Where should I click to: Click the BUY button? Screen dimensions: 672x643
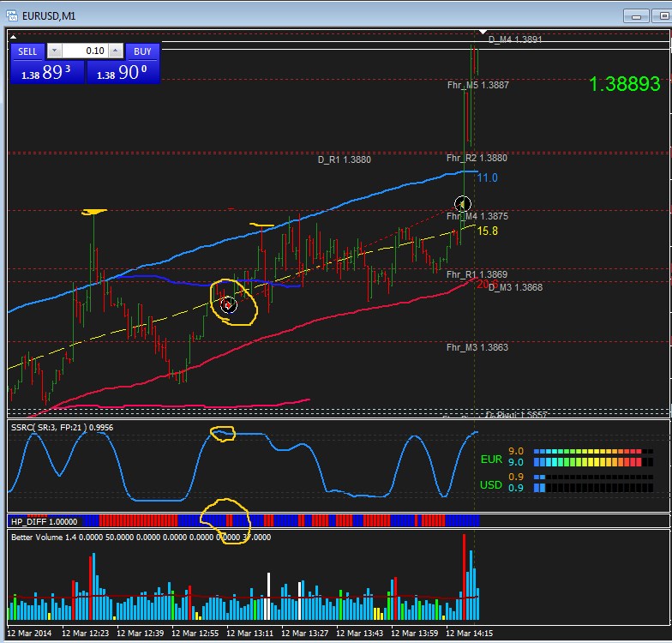[142, 51]
